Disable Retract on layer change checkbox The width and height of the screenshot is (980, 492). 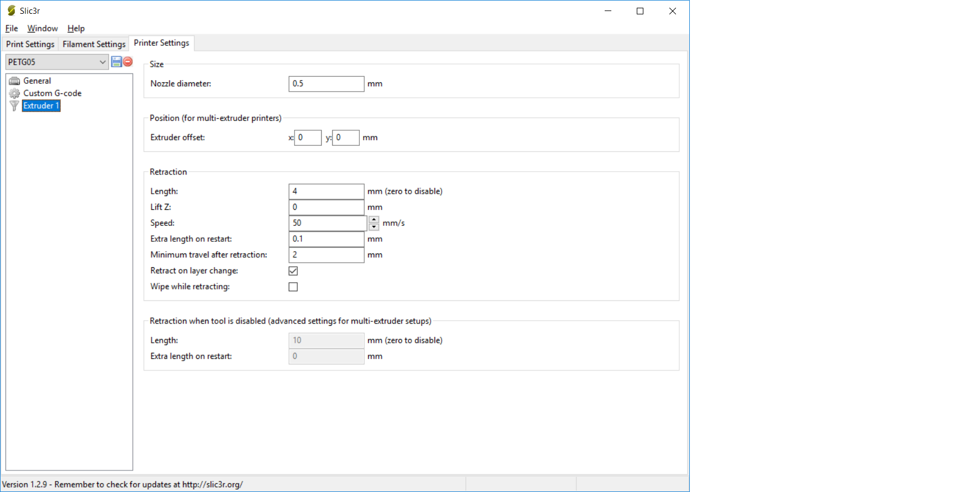point(293,271)
